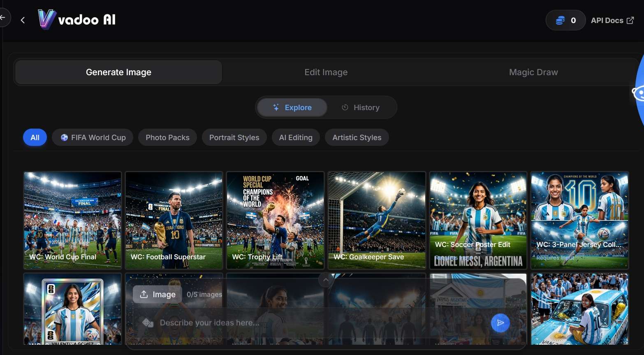
Task: Open the painted car celebration thumbnail
Action: (x=579, y=309)
